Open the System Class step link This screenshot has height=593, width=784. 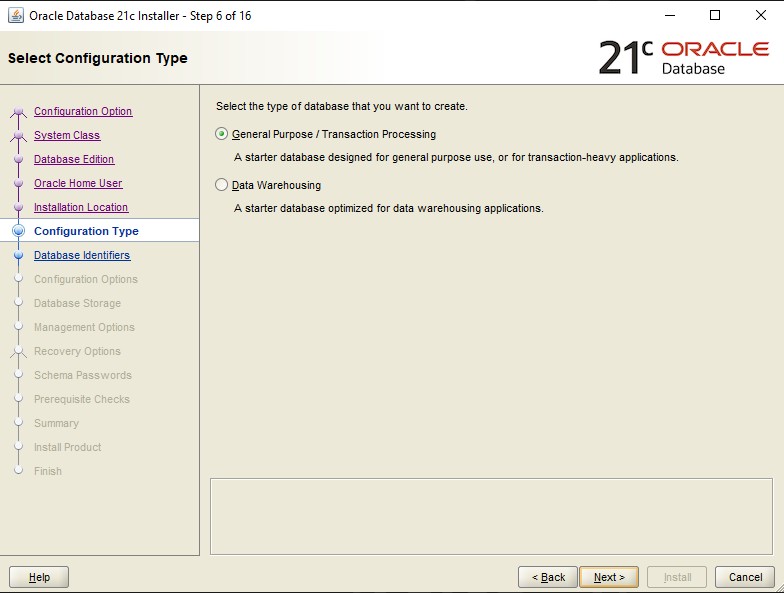(67, 135)
